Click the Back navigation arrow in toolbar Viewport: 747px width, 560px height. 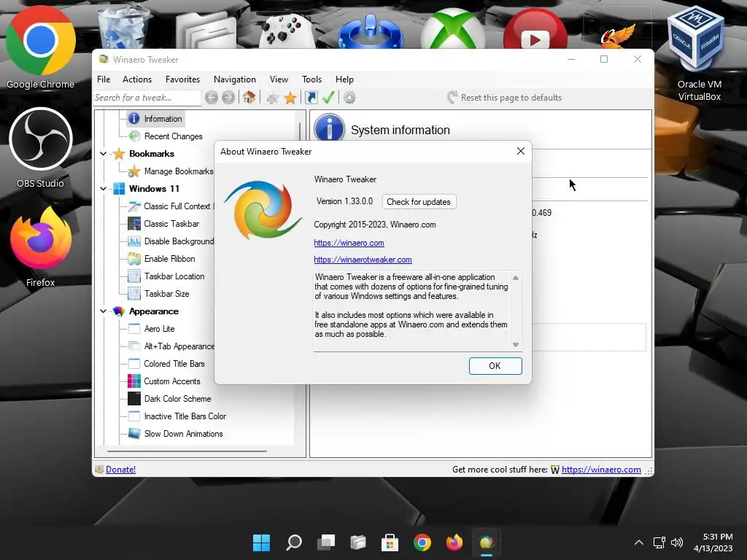212,98
